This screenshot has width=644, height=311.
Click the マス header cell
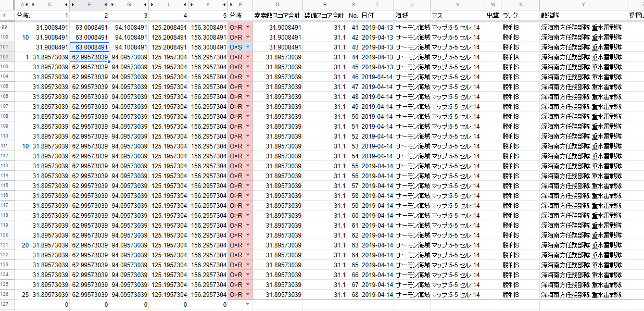pyautogui.click(x=458, y=16)
